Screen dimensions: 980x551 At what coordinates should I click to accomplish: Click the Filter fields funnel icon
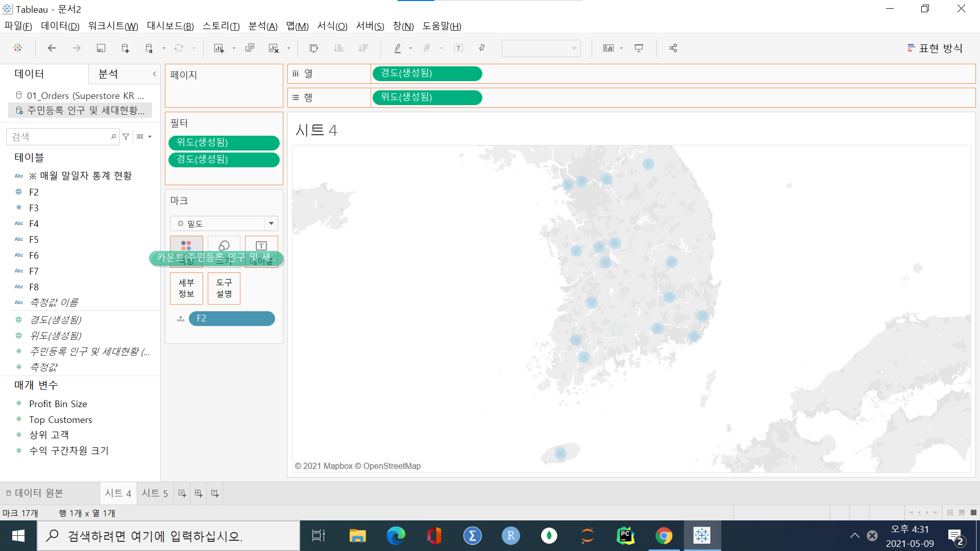(126, 137)
